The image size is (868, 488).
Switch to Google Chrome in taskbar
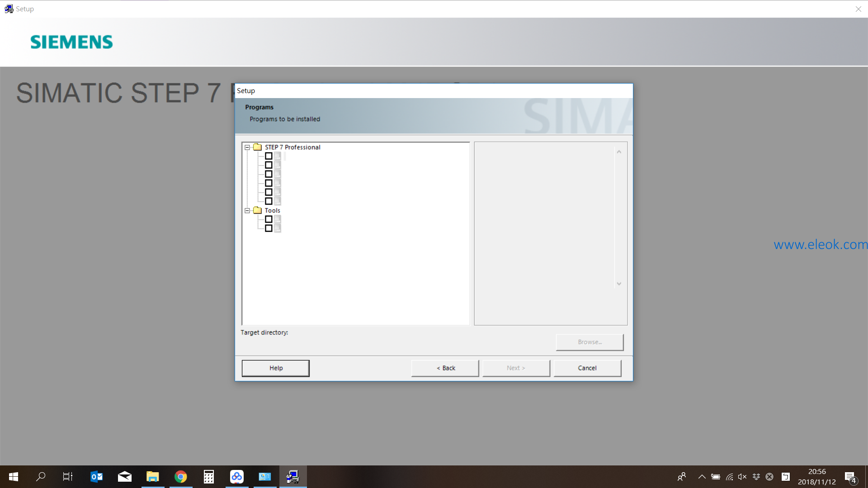pyautogui.click(x=181, y=477)
